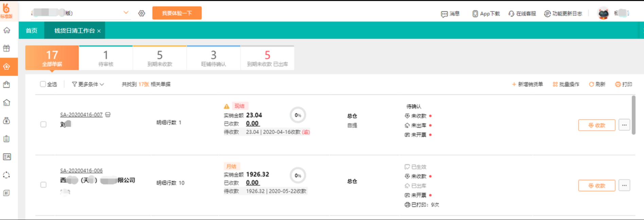Click the shopping bag sidebar icon
Image resolution: width=644 pixels, height=220 pixels.
[7, 85]
